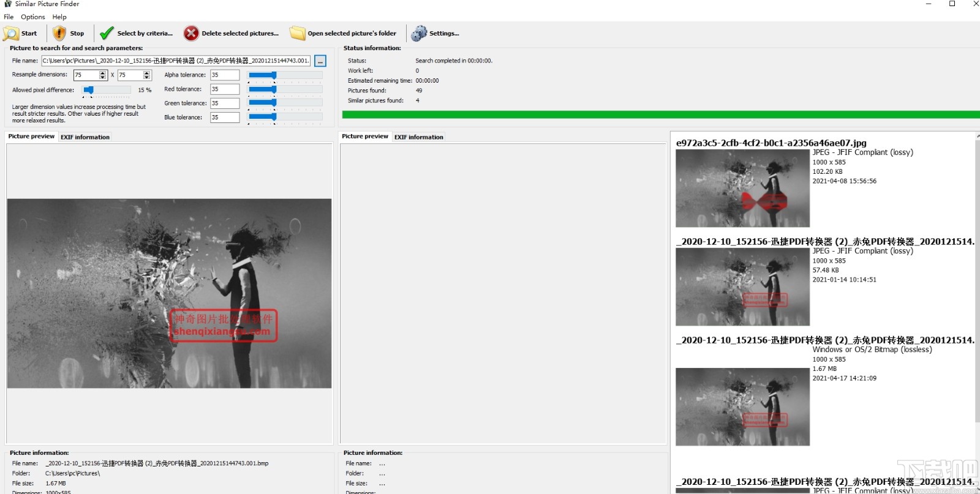Click Open selected picture's folder text

(x=352, y=34)
